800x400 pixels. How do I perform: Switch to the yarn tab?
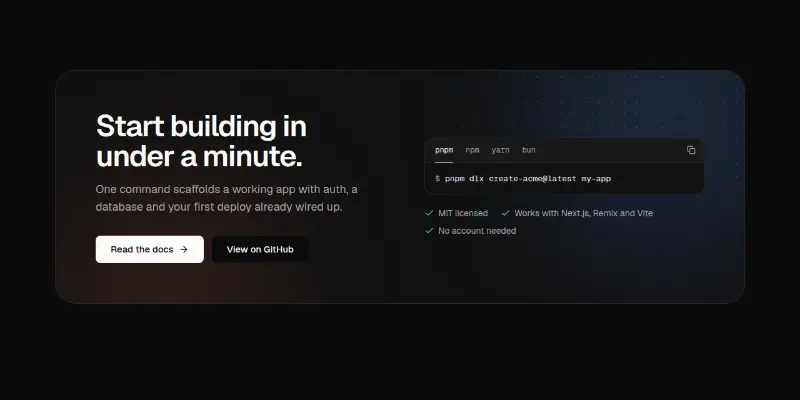(501, 151)
